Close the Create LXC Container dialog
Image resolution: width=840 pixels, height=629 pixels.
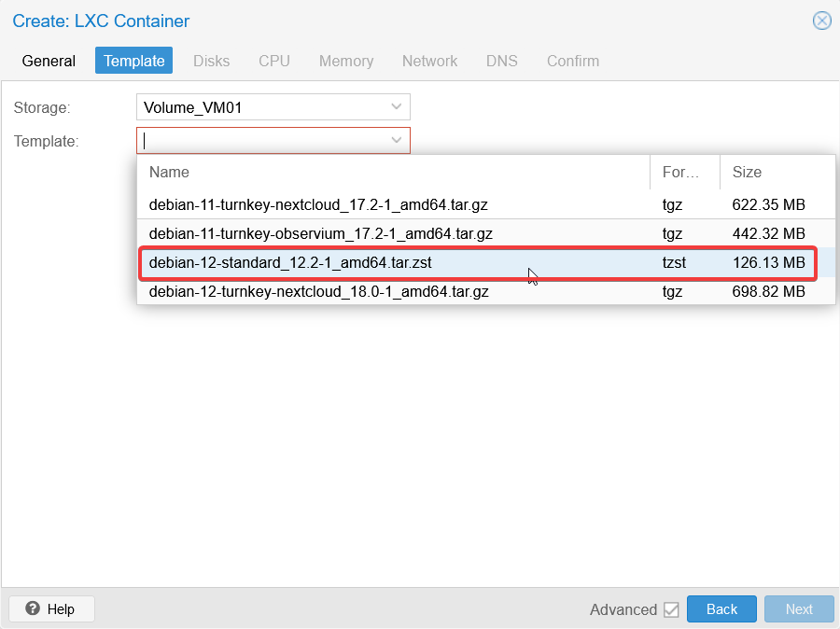point(821,21)
